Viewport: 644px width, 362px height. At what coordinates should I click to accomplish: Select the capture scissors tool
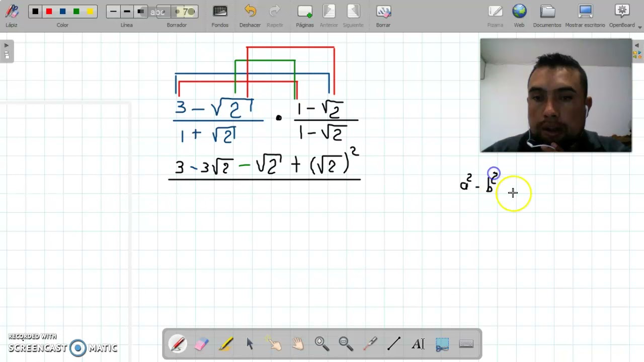[x=442, y=344]
